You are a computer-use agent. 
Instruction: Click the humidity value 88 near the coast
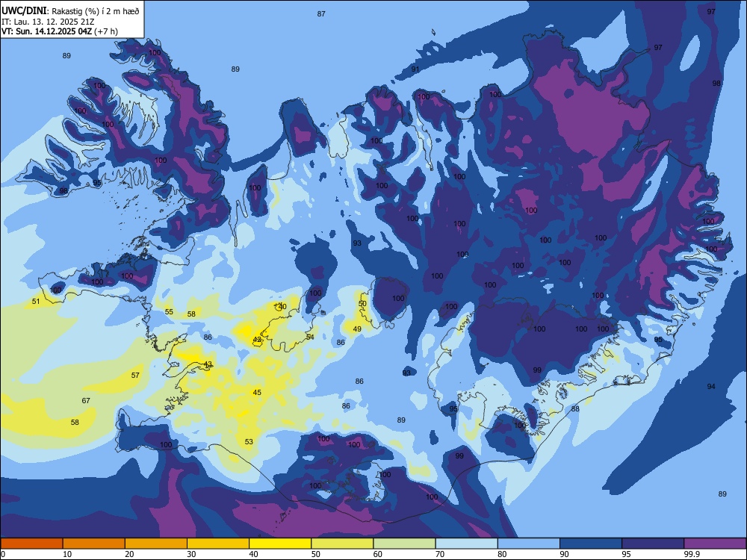pyautogui.click(x=575, y=408)
